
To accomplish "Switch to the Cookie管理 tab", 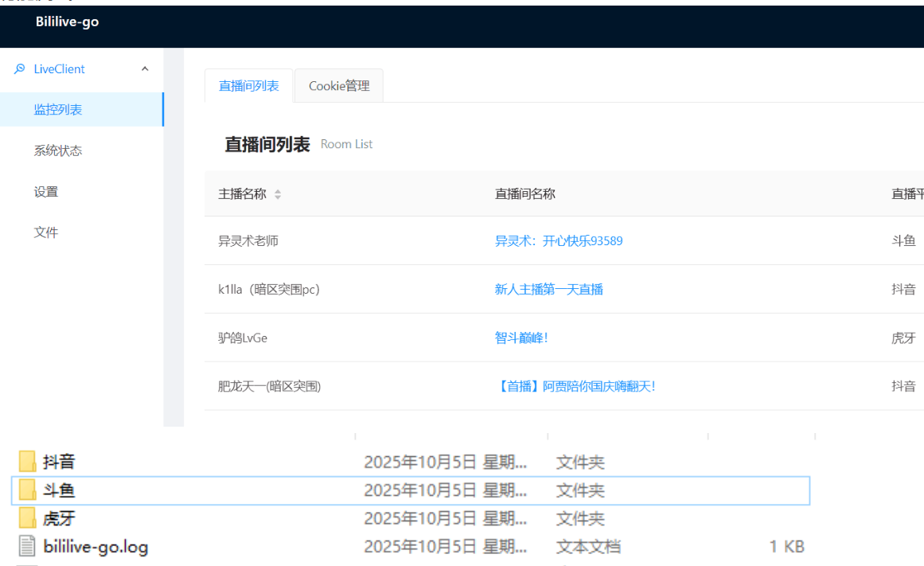I will (x=339, y=86).
